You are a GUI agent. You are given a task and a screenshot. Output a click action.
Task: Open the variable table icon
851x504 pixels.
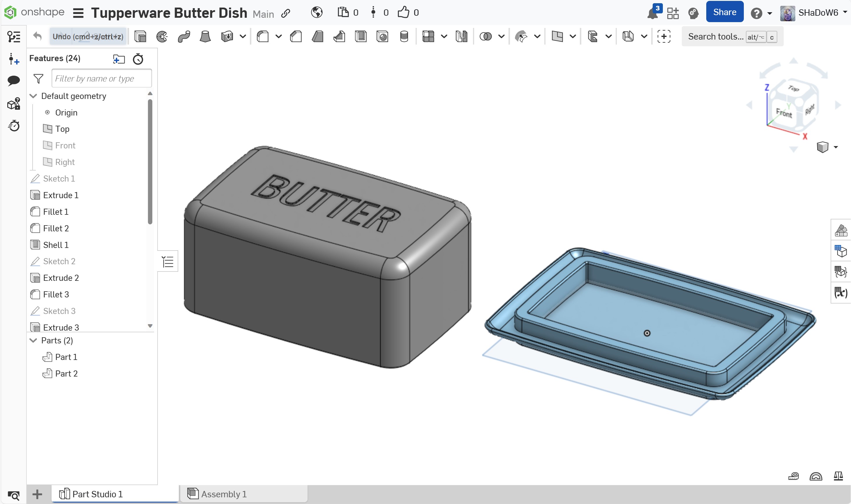(x=841, y=292)
